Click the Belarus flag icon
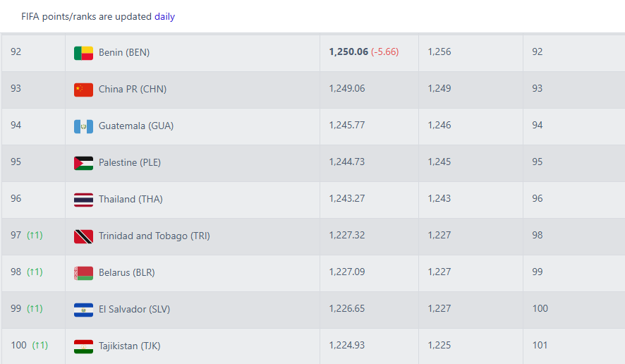 click(x=83, y=273)
